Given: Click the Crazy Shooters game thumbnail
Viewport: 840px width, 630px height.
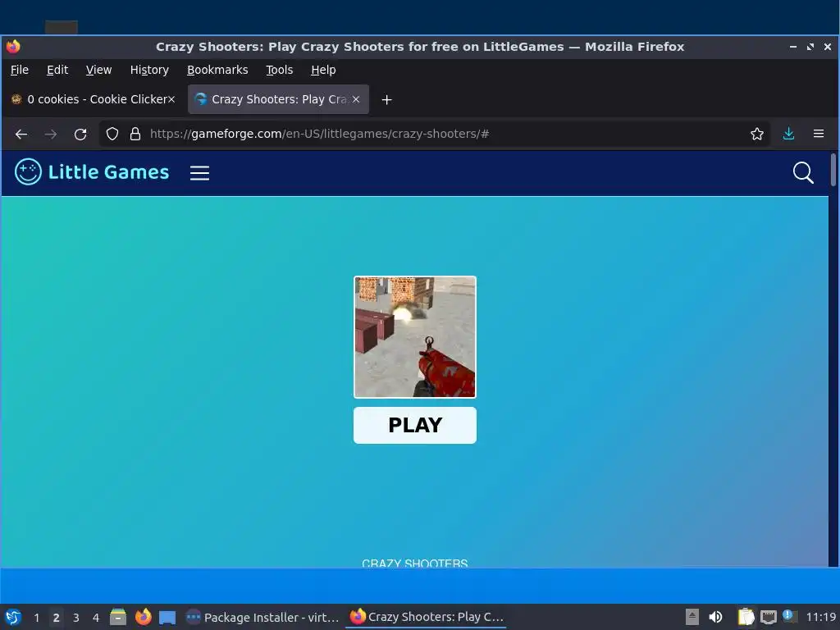Looking at the screenshot, I should (414, 337).
